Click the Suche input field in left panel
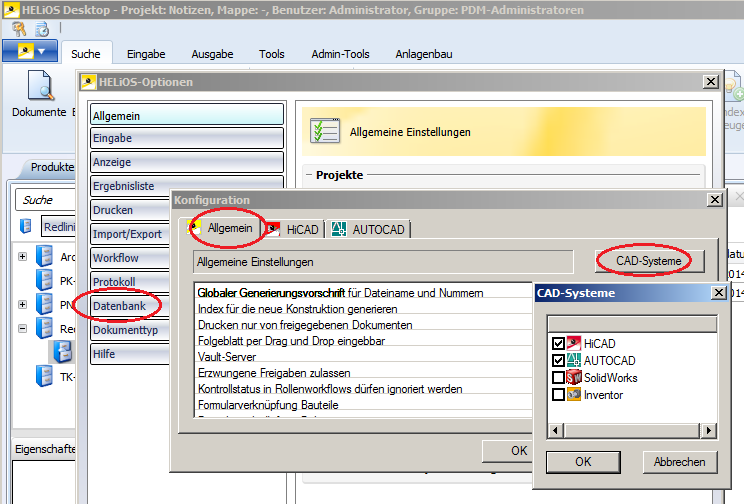The image size is (744, 504). coord(46,200)
